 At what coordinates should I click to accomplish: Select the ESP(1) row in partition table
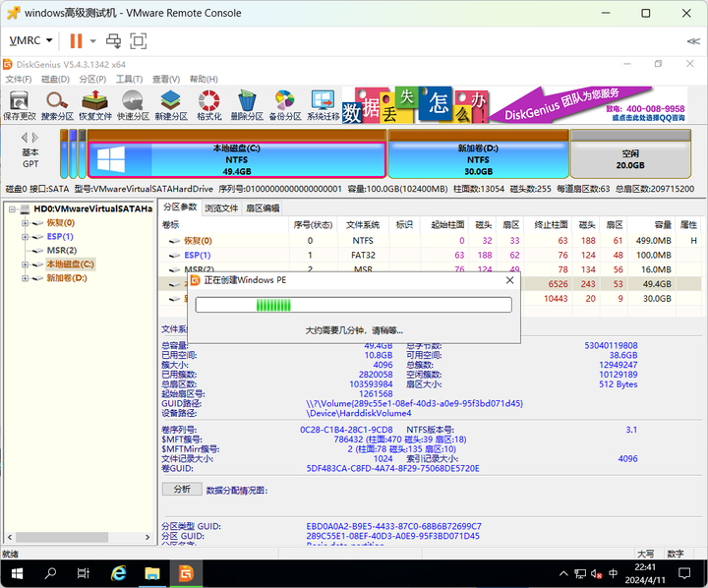(432, 256)
